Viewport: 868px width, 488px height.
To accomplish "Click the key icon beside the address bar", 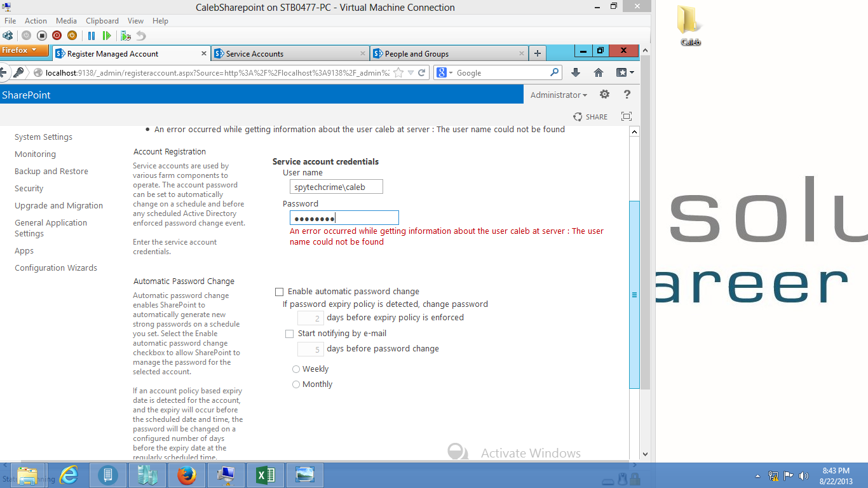I will (x=18, y=72).
